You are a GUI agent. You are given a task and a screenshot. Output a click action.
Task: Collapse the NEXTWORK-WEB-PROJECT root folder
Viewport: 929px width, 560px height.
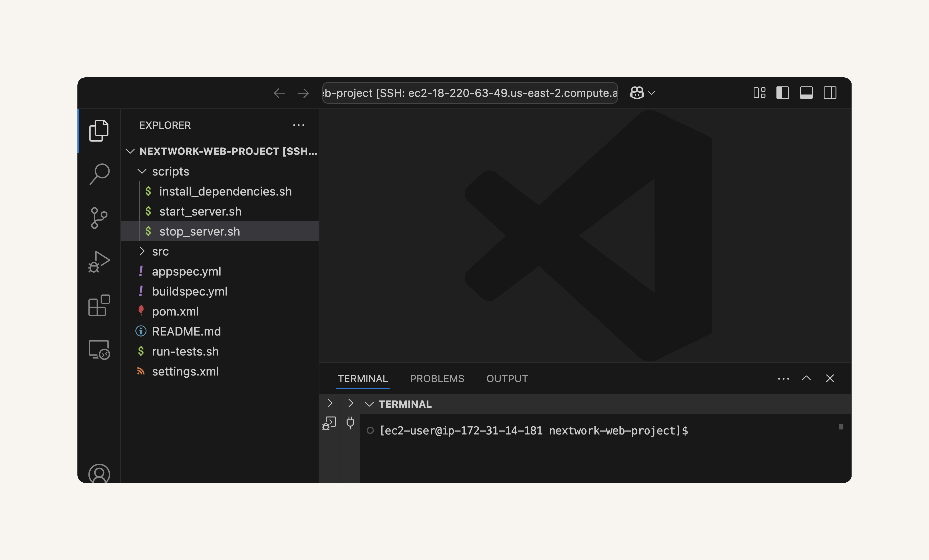[x=220, y=151]
